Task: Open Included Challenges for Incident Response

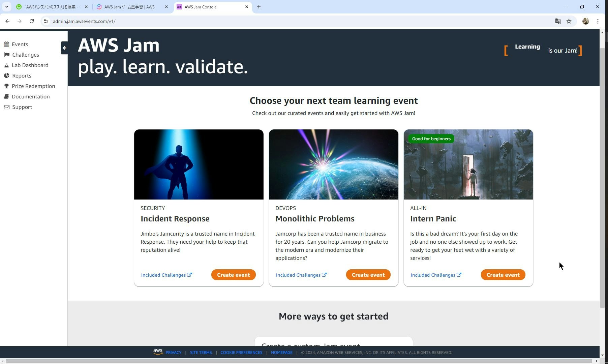Action: (x=166, y=275)
